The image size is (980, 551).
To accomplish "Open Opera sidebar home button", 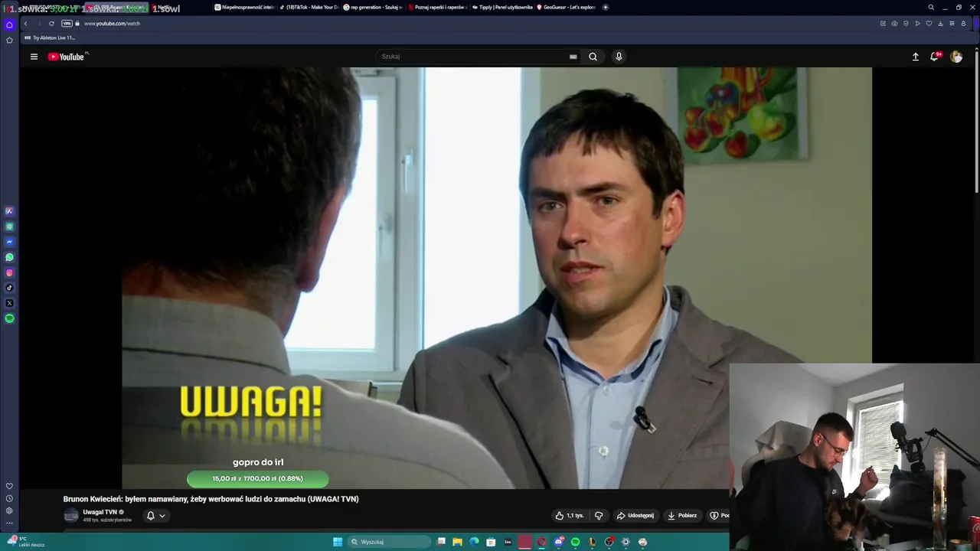I will click(x=9, y=24).
